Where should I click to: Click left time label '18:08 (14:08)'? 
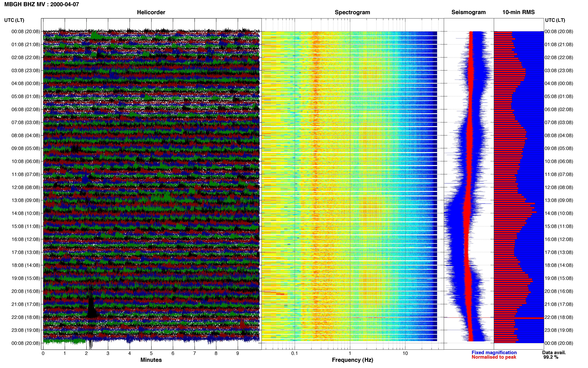point(26,265)
